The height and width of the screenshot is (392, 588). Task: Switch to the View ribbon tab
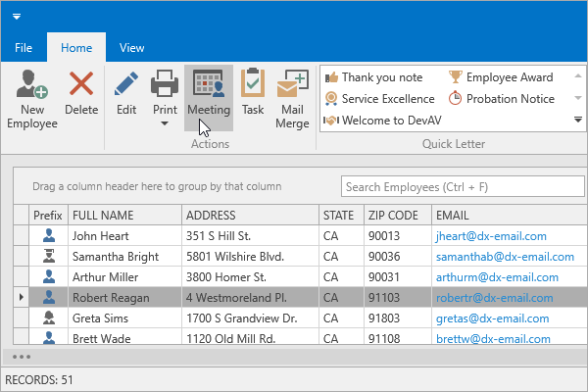click(131, 47)
